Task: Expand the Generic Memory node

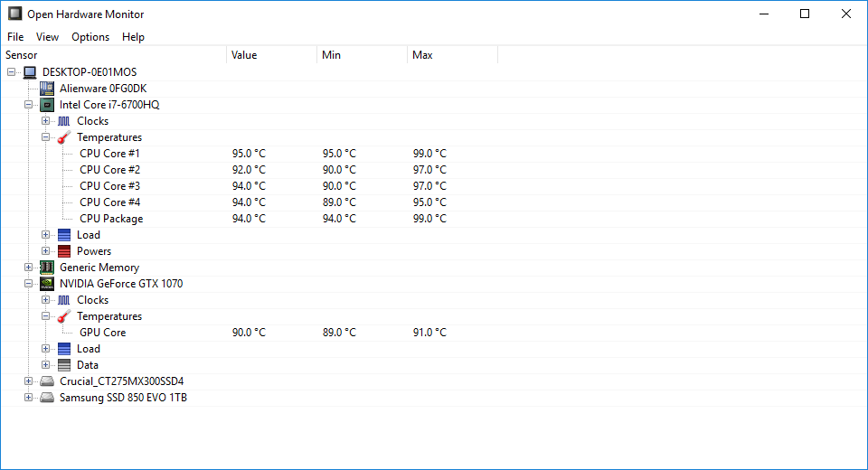Action: tap(28, 268)
